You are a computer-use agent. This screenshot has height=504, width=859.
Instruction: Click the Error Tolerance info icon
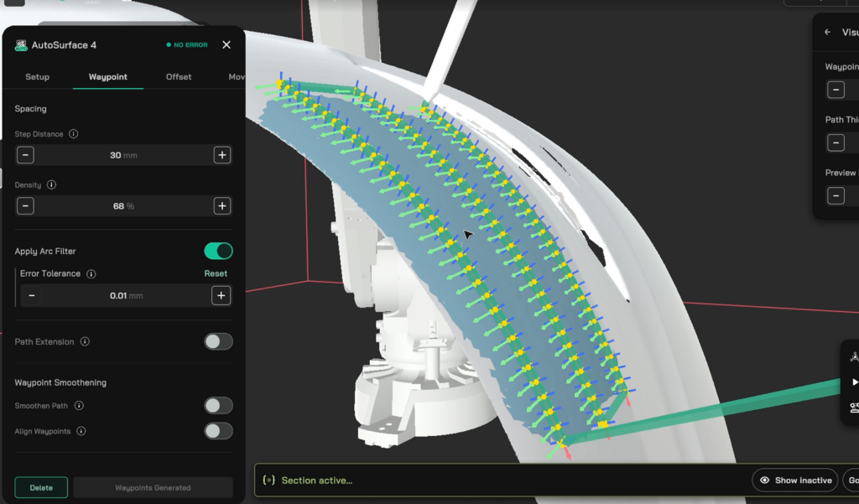(92, 273)
